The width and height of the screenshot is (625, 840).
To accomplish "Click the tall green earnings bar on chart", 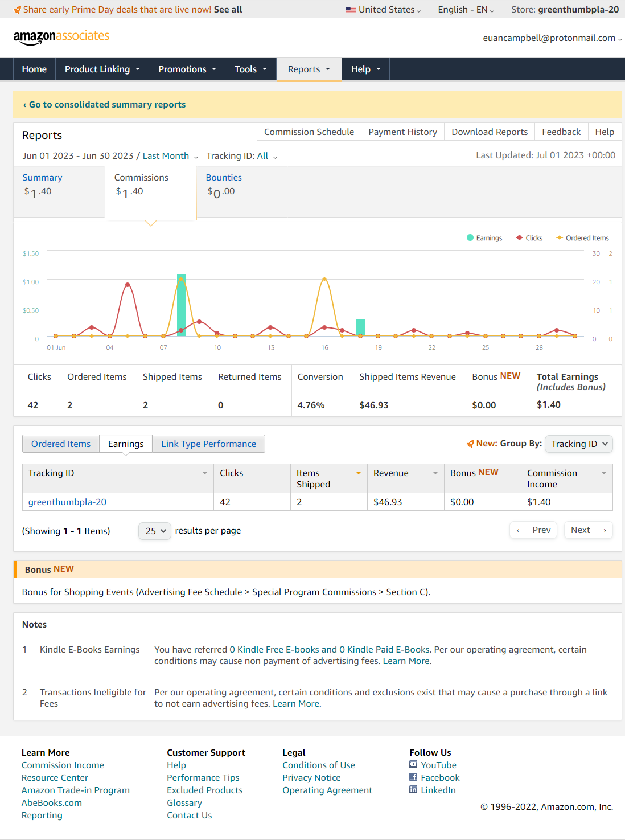I will point(181,305).
